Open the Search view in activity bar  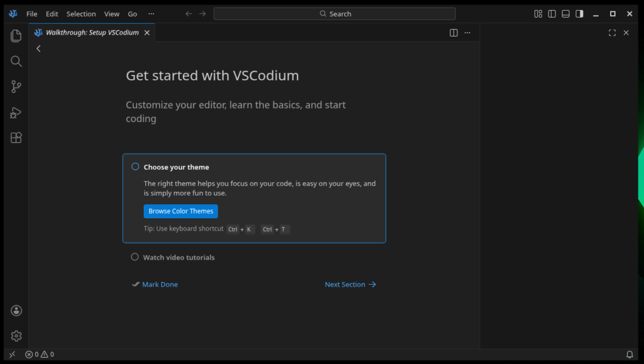point(16,61)
